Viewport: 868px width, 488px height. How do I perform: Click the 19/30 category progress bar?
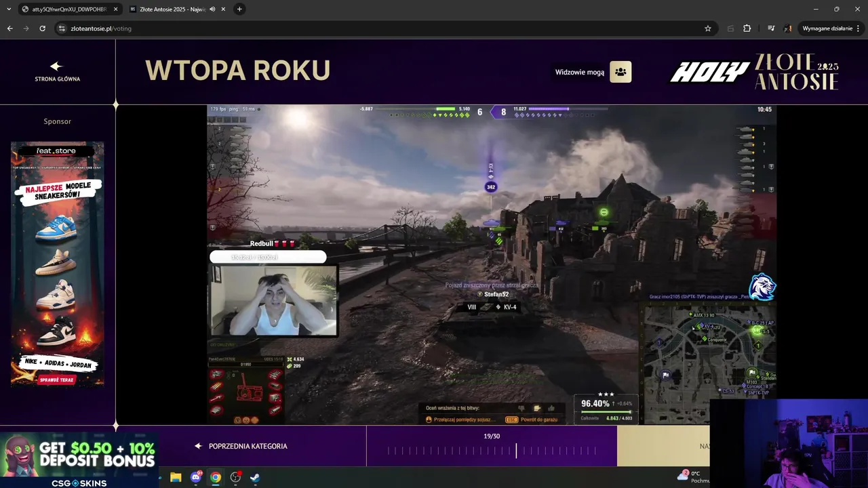click(x=492, y=450)
